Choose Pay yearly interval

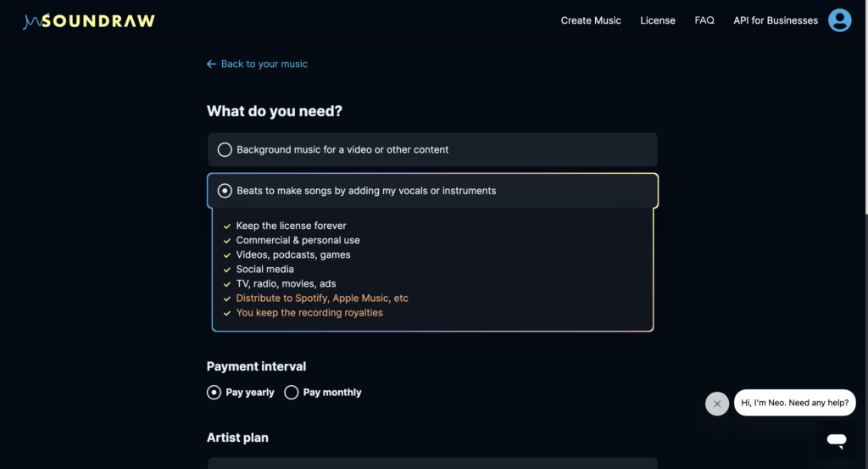(x=214, y=393)
